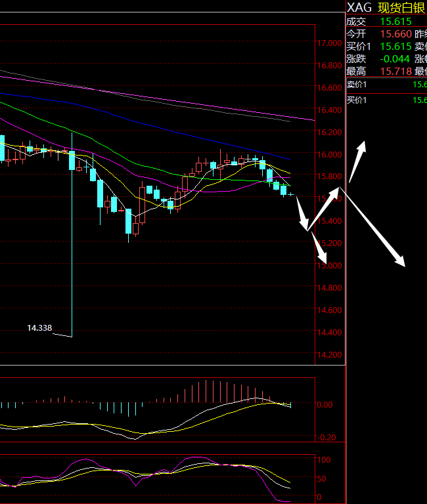Select the XAG 现货白银 instrument title

pyautogui.click(x=386, y=8)
